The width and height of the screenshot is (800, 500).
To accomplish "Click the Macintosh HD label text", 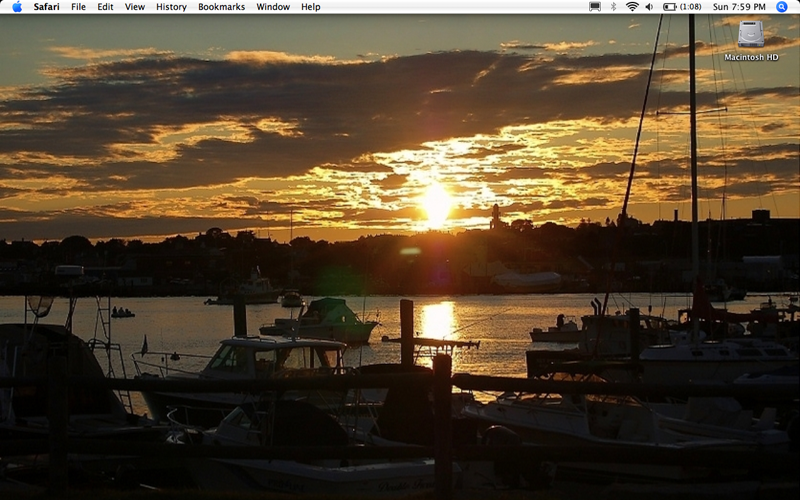I will coord(752,57).
